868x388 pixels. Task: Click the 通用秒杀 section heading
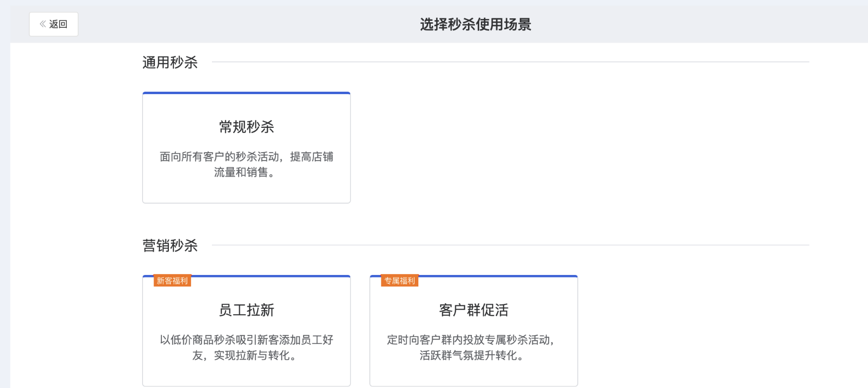tap(170, 62)
